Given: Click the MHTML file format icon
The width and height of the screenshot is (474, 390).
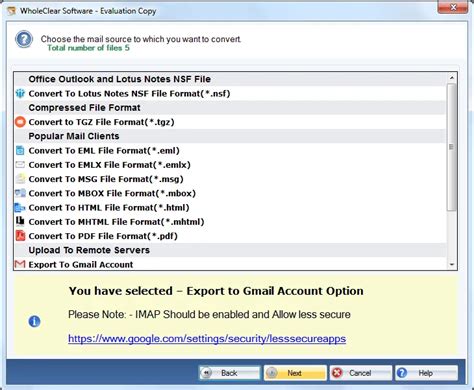Looking at the screenshot, I should tap(20, 221).
